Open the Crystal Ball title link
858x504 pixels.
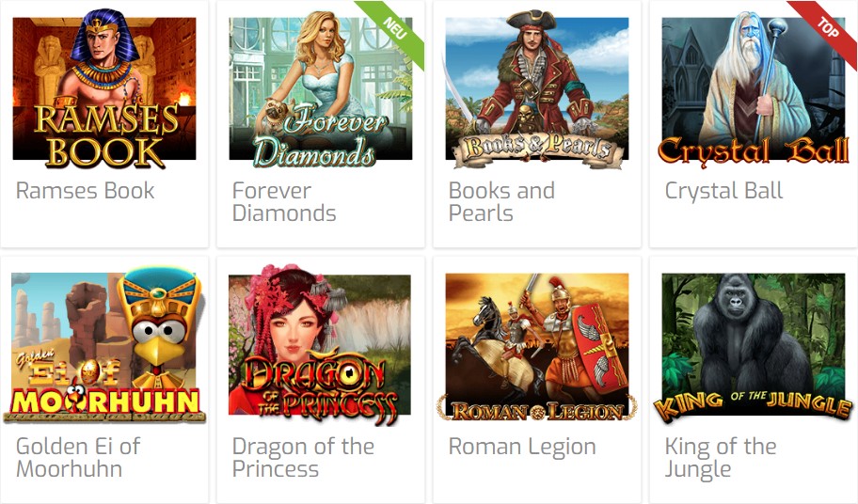point(723,191)
